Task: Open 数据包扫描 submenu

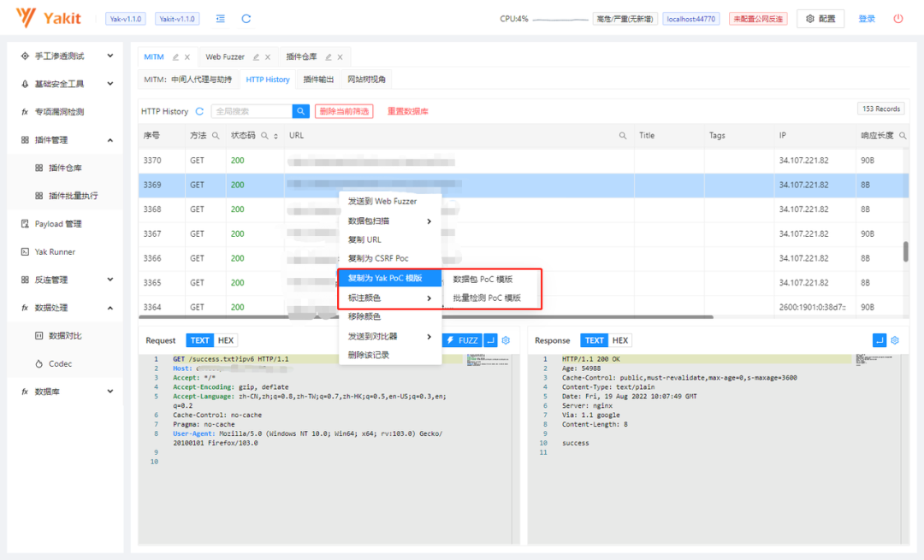Action: [390, 221]
